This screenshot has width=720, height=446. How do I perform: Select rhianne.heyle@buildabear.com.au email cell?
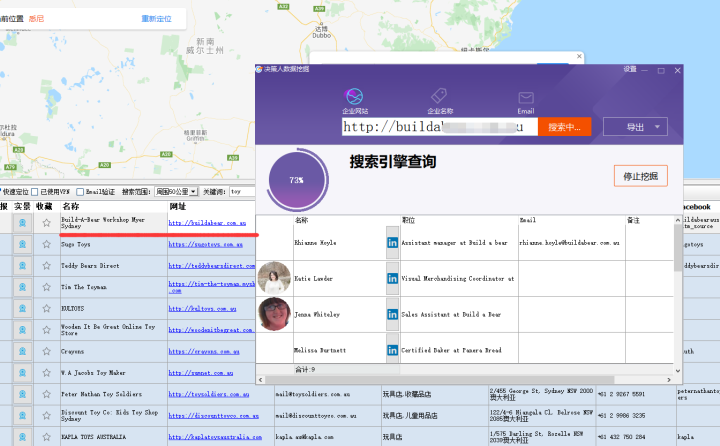[572, 243]
